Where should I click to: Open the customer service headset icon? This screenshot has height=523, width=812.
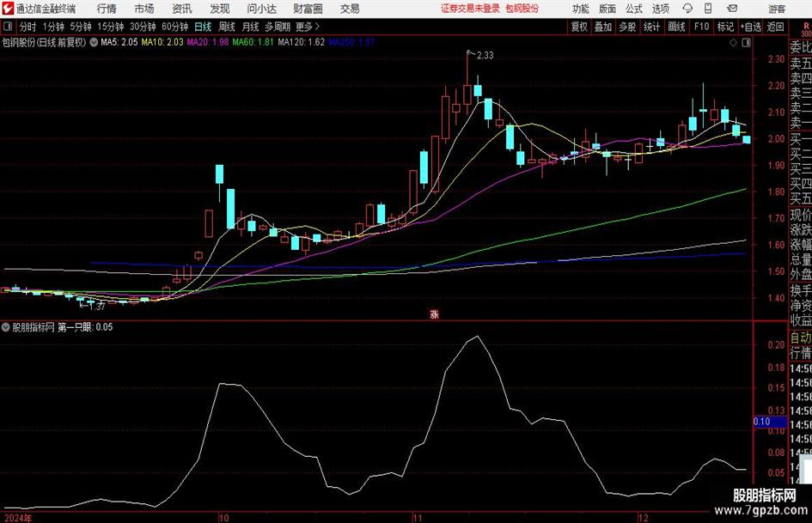pos(687,9)
